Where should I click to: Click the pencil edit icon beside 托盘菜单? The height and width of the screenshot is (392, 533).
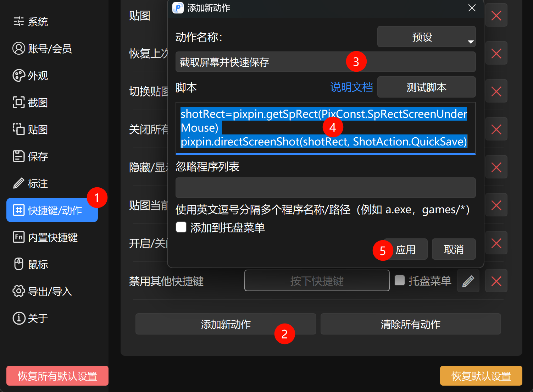(468, 281)
